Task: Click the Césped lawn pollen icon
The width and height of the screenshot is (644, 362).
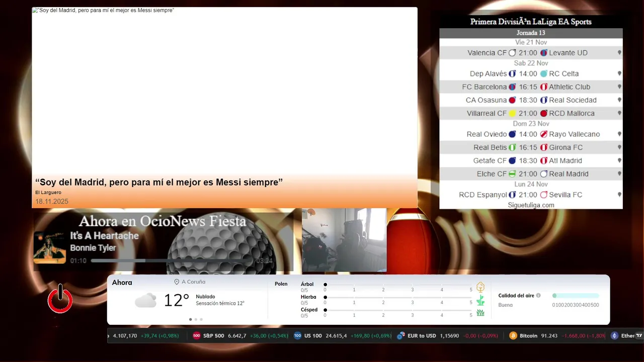Action: 480,313
